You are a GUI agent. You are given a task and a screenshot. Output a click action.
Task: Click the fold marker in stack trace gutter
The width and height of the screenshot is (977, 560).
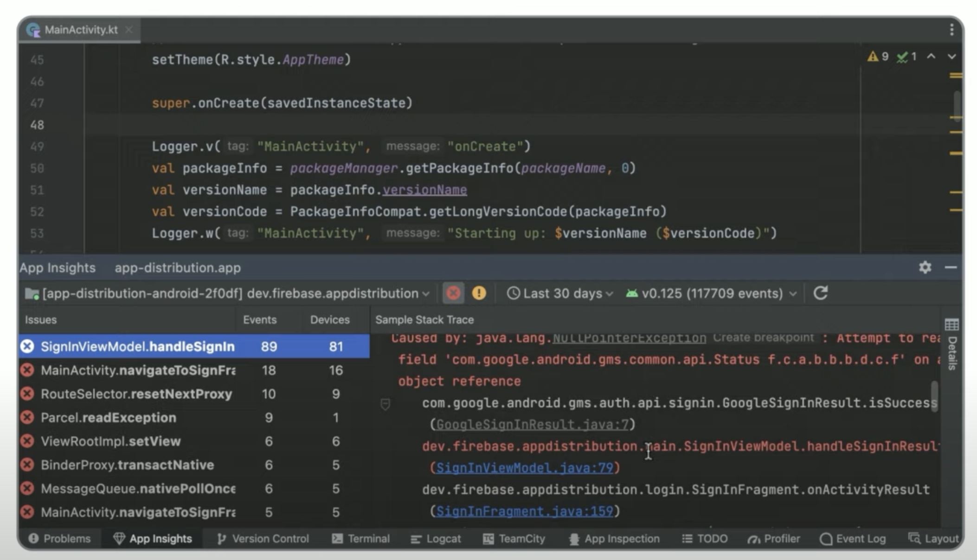click(385, 404)
